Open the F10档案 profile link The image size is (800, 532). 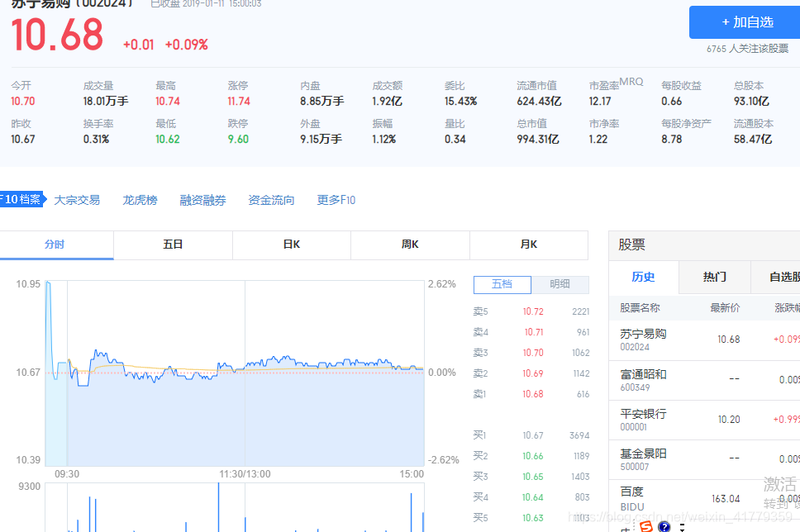pos(22,199)
